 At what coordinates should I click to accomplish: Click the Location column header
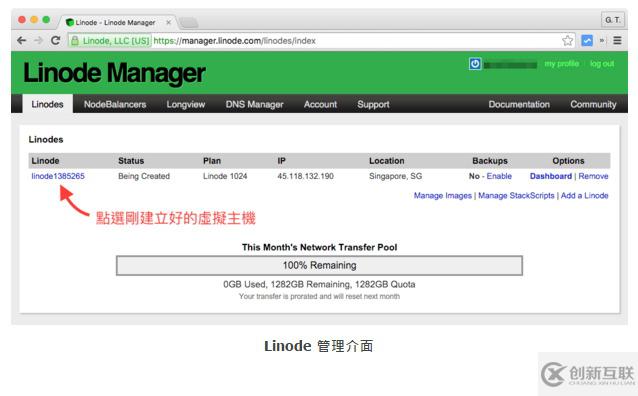pos(387,161)
